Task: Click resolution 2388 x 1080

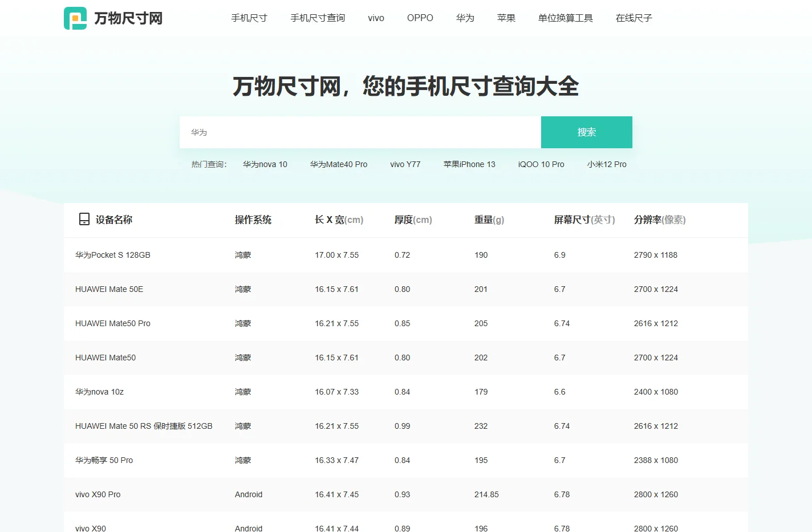Action: click(656, 460)
